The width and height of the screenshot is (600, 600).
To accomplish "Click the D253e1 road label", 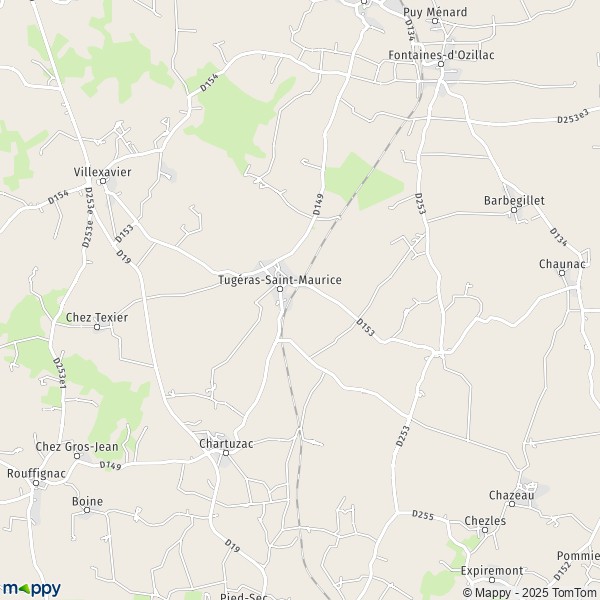I will pos(59,373).
